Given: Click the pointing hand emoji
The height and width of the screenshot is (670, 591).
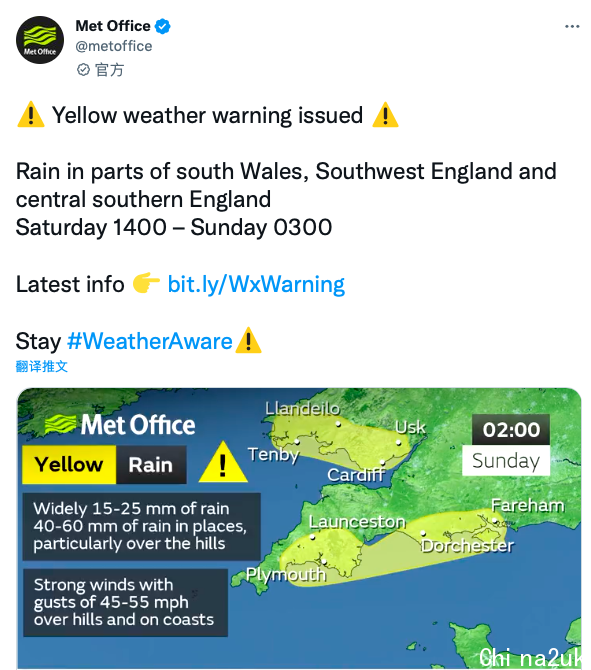Looking at the screenshot, I should (x=146, y=283).
